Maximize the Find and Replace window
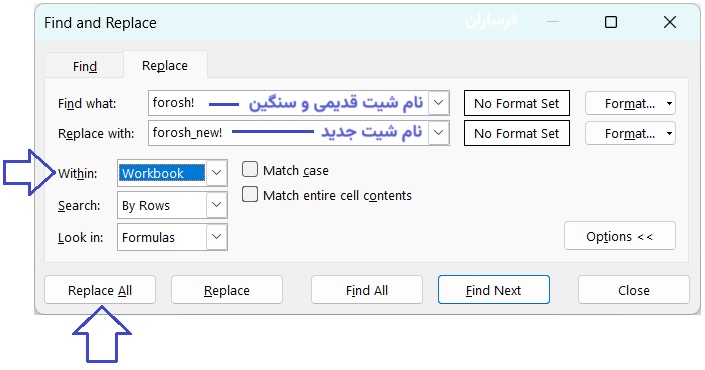 611,22
